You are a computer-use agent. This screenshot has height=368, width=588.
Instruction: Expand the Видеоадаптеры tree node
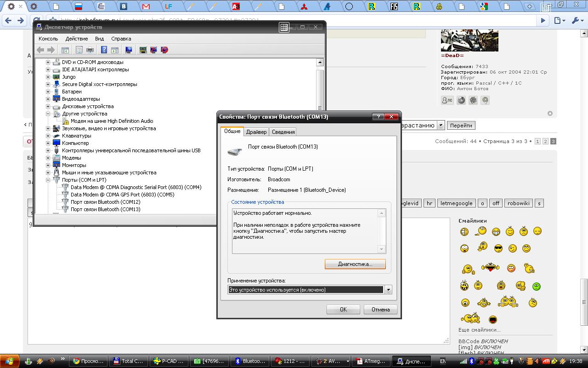[48, 99]
